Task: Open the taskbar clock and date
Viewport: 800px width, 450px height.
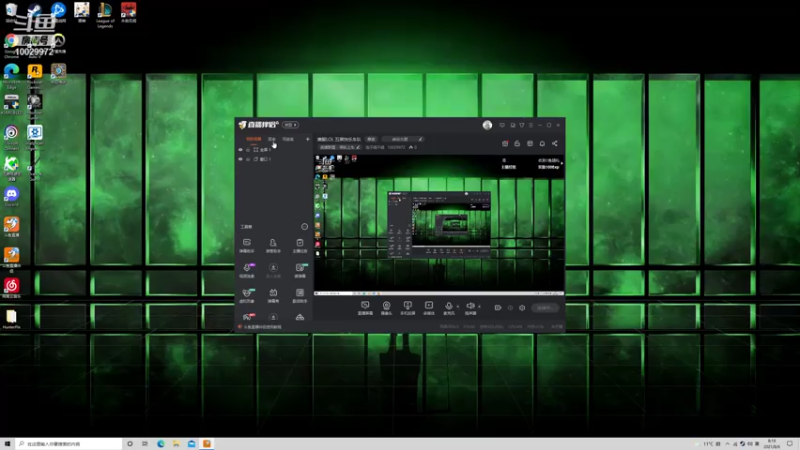Action: click(771, 444)
